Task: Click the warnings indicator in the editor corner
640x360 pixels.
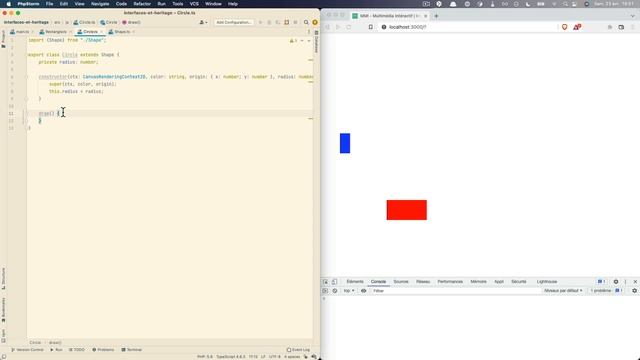Action: tap(293, 41)
